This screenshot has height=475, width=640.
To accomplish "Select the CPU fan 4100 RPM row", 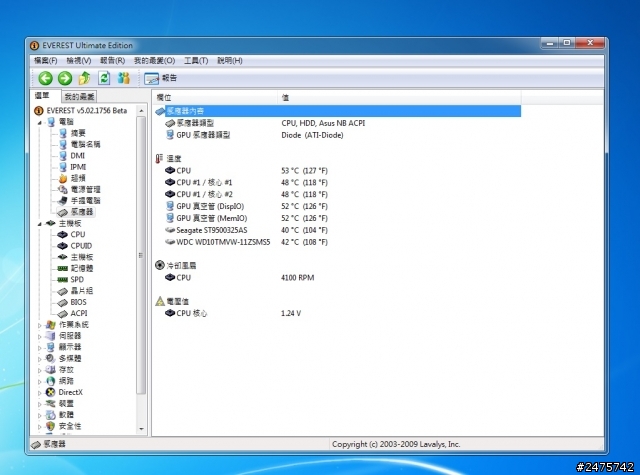I will [338, 277].
